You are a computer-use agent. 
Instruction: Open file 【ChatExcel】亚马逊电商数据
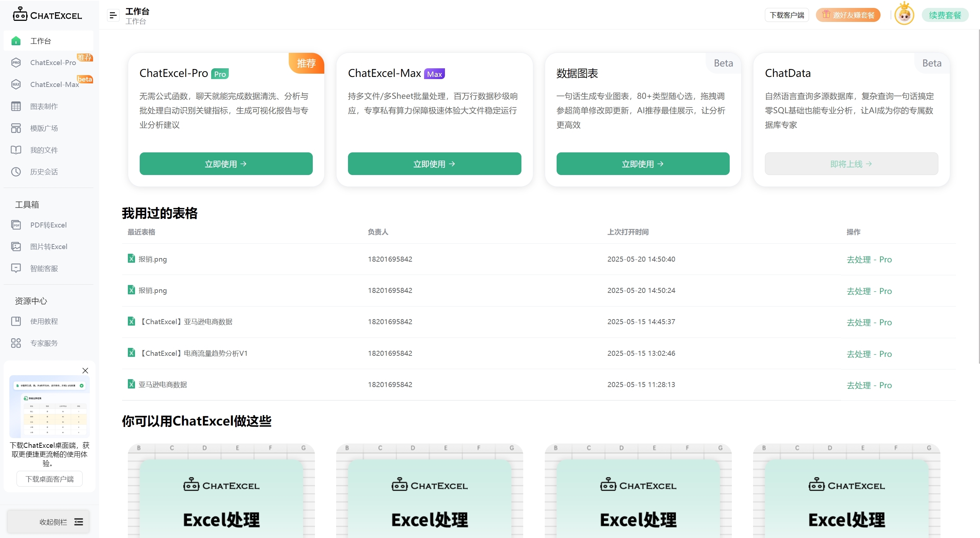point(186,321)
